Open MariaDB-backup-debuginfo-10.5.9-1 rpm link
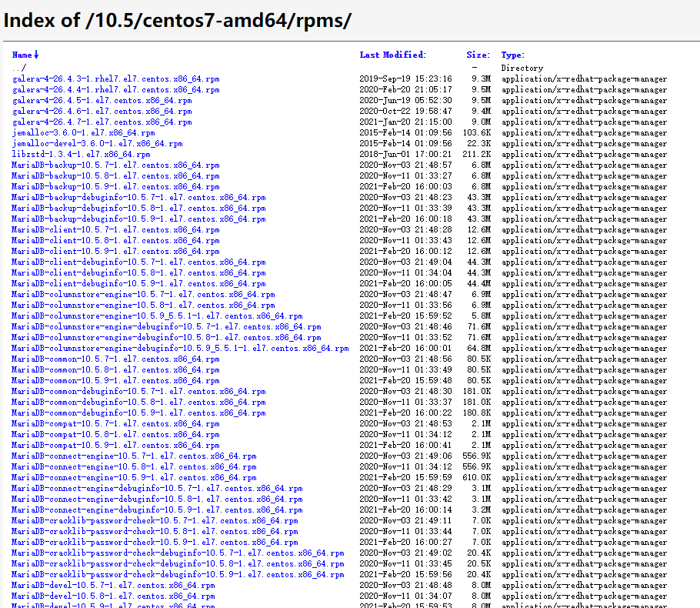This screenshot has height=608, width=700. 138,219
